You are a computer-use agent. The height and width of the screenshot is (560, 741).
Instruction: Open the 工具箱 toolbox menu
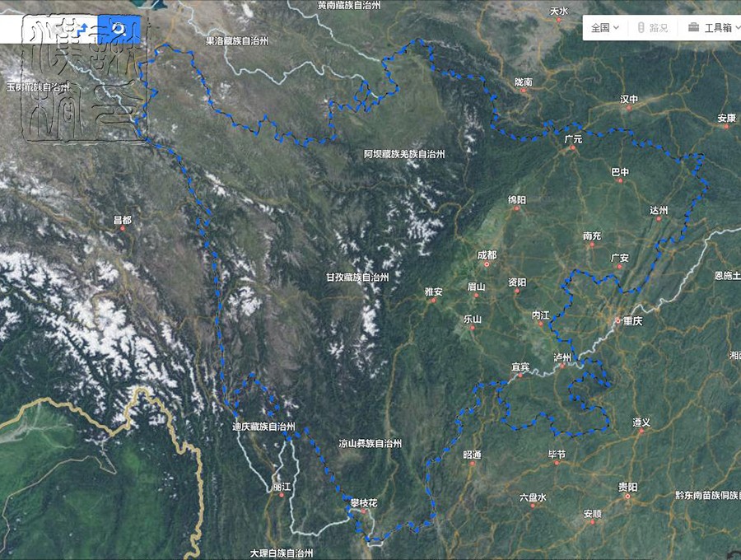(714, 28)
